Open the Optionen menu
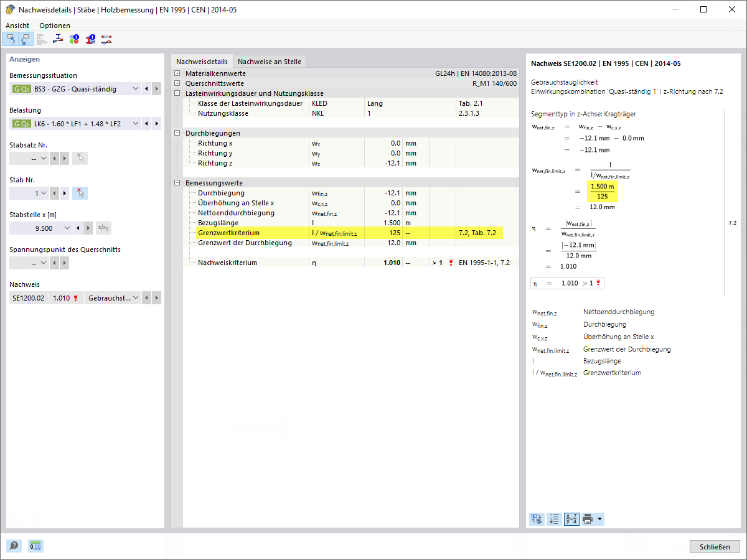The image size is (747, 560). click(55, 26)
